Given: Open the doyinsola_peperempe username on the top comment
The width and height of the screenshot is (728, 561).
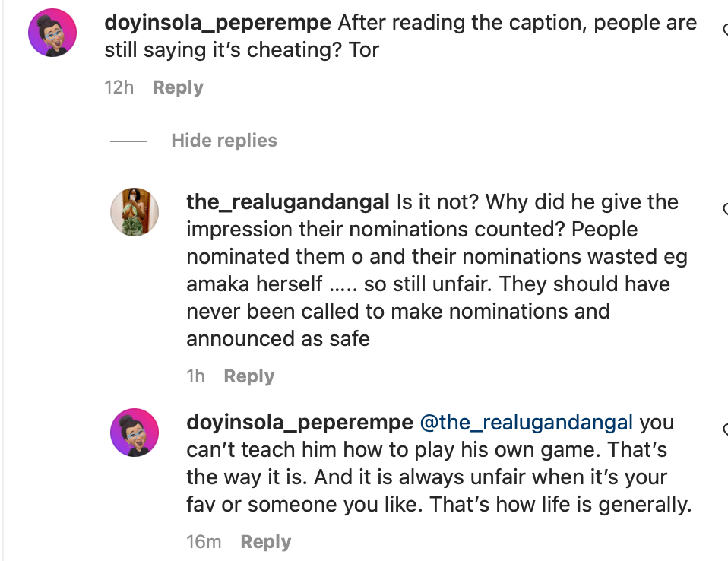Looking at the screenshot, I should click(x=217, y=23).
